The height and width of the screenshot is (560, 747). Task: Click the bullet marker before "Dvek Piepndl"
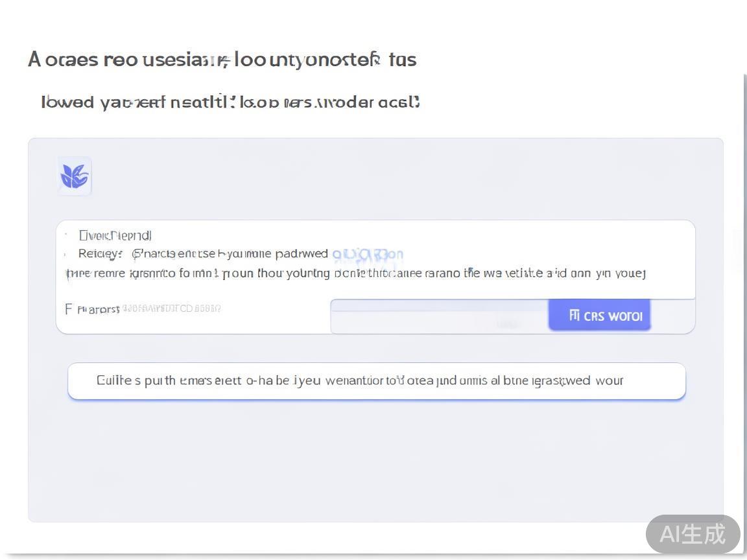(67, 235)
